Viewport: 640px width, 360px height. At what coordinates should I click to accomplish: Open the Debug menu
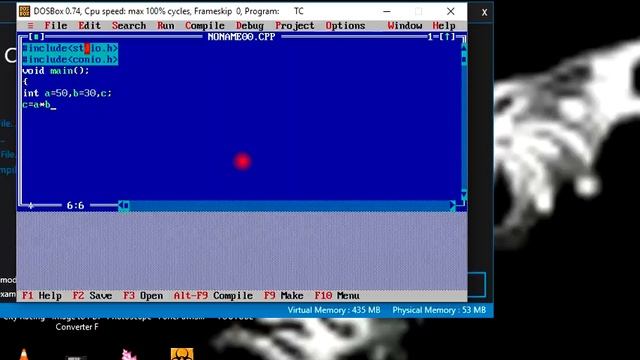pos(250,26)
